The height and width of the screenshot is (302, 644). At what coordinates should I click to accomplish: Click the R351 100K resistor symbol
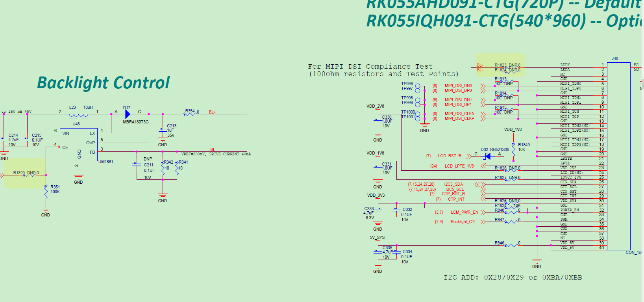[46, 190]
